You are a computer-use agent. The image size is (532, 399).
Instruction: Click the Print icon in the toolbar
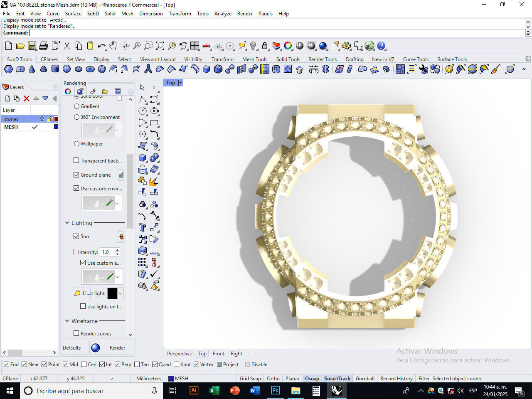43,46
